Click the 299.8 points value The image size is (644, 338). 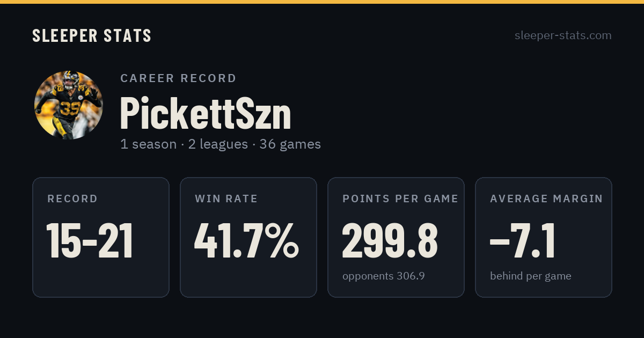pyautogui.click(x=390, y=241)
